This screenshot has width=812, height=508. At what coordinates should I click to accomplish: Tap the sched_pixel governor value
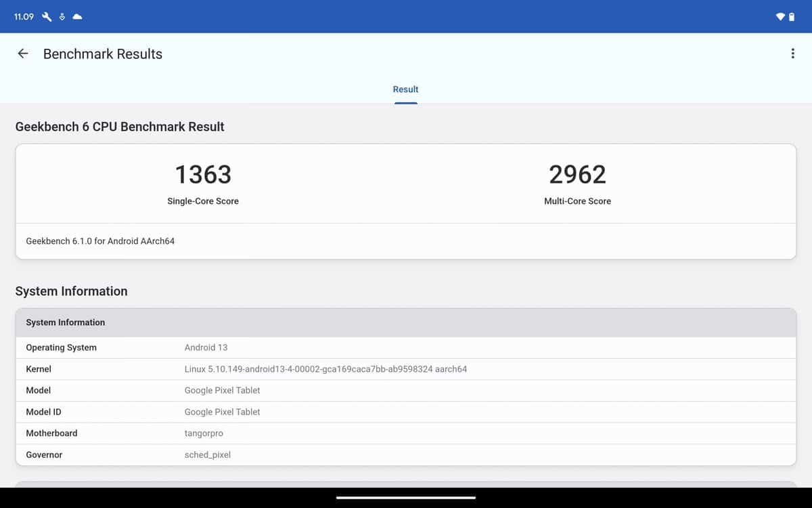coord(207,455)
